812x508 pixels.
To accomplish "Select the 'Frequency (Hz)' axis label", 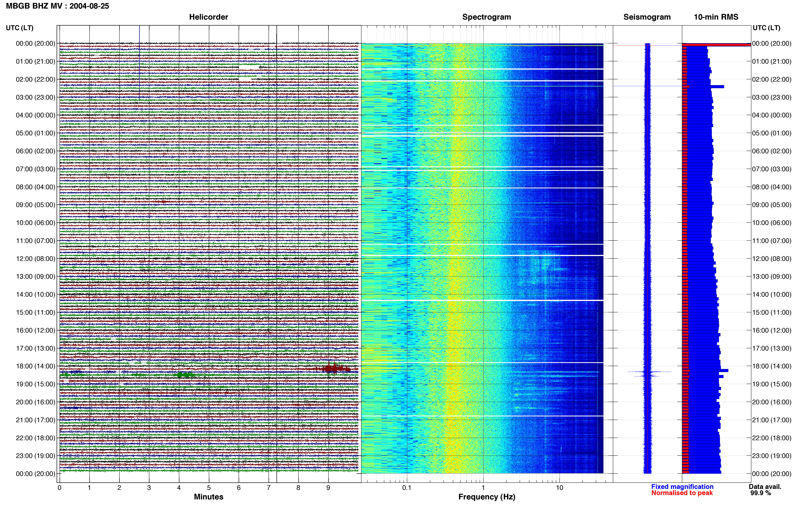I will coord(487,497).
